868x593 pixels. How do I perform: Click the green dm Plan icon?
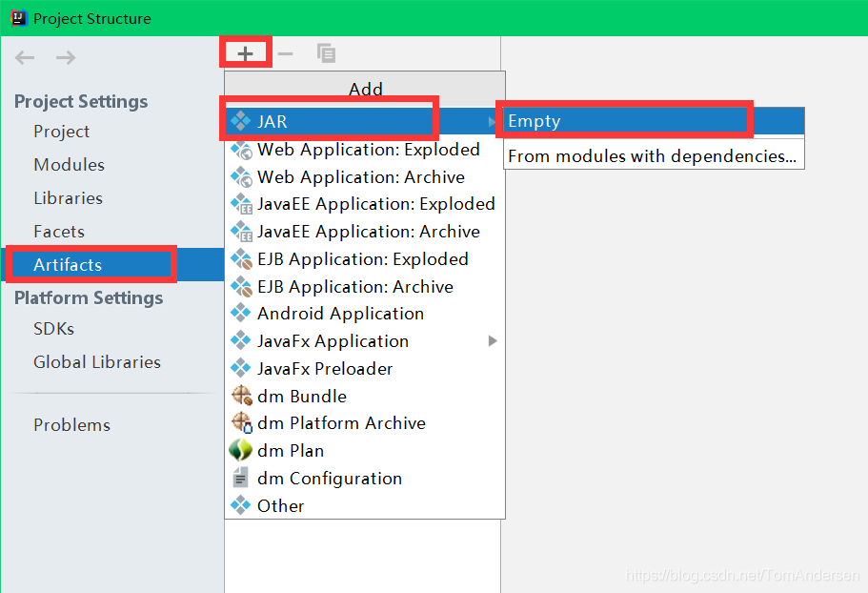tap(241, 450)
